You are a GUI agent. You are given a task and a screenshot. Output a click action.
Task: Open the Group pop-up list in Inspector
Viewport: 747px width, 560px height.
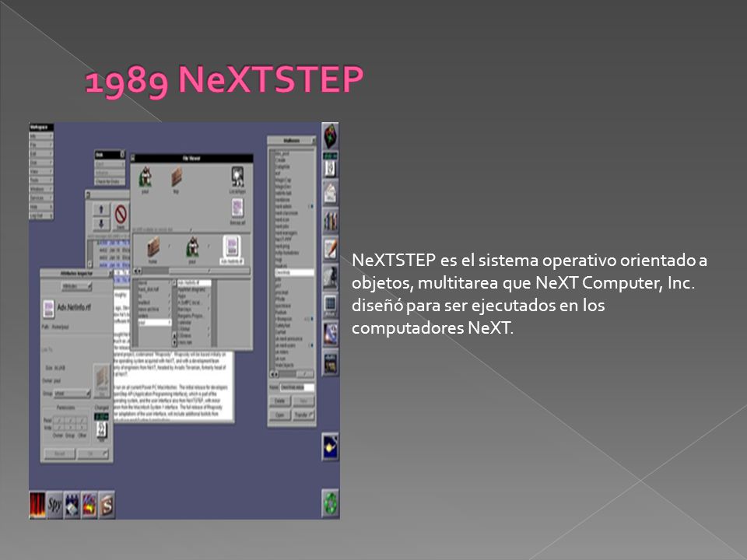pyautogui.click(x=72, y=394)
